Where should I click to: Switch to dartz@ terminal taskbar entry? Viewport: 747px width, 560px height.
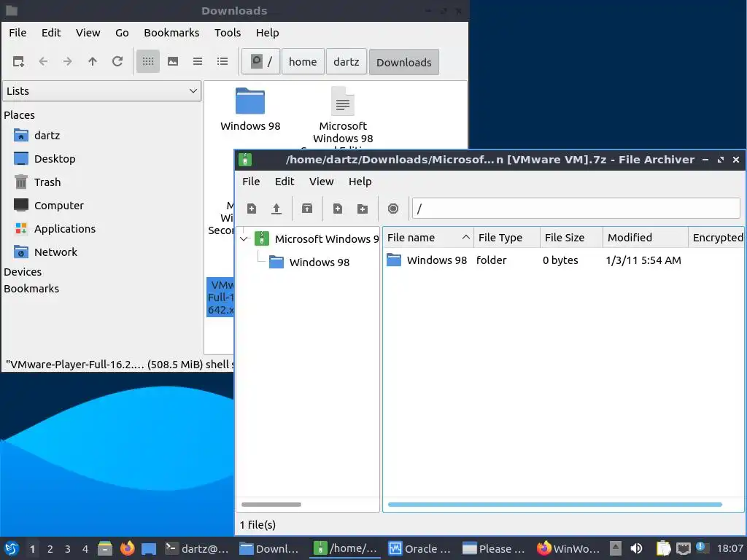pos(197,549)
